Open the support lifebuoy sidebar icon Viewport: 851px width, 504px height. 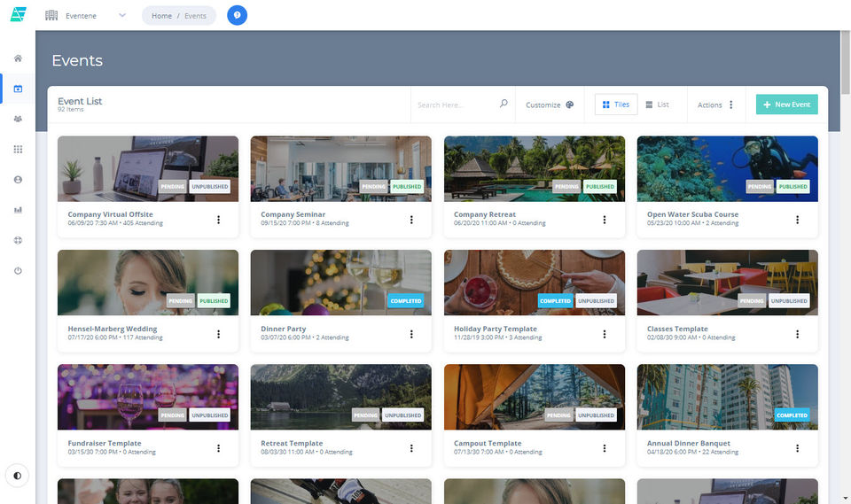click(x=18, y=240)
